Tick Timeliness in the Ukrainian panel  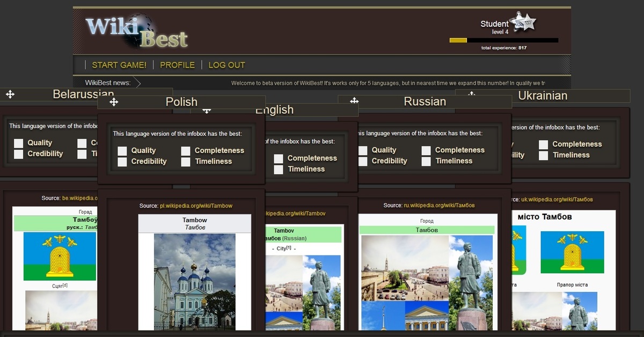pyautogui.click(x=544, y=155)
